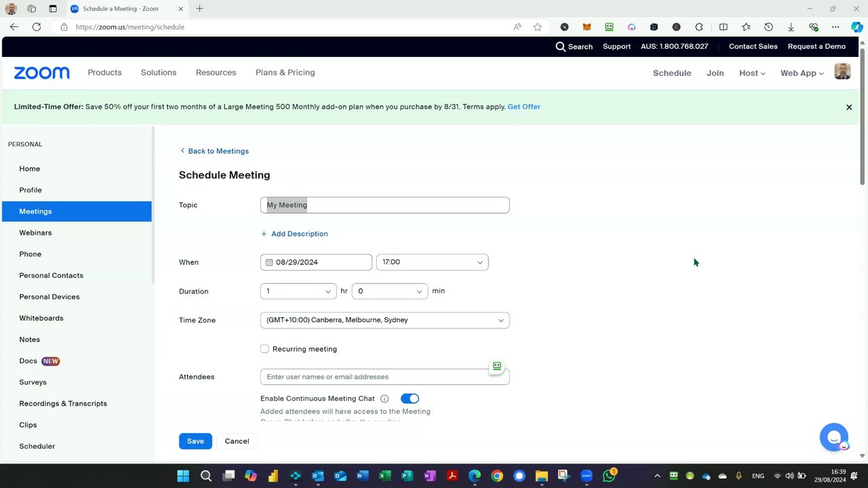This screenshot has width=868, height=488.
Task: Dismiss the Limited-Time Offer banner
Action: (x=849, y=107)
